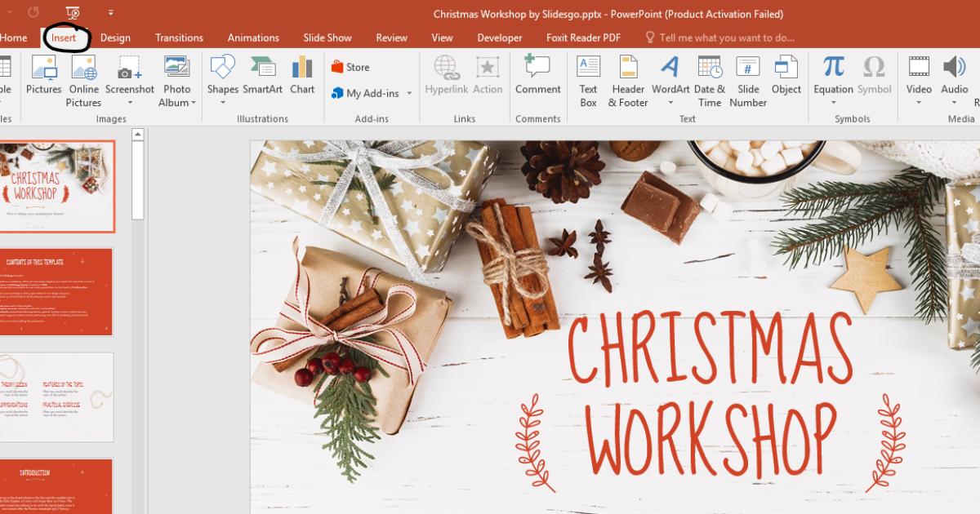Insert Date & Time
Viewport: 980px width, 514px height.
coord(709,79)
